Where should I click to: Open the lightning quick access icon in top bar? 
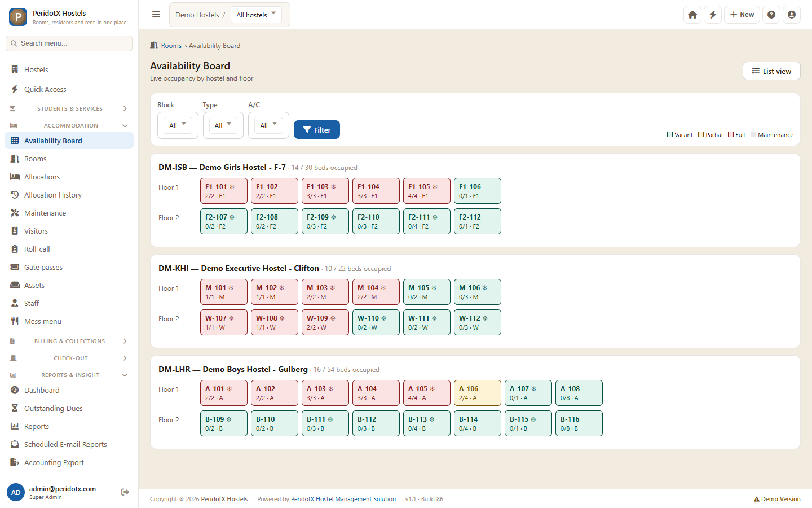(x=713, y=15)
